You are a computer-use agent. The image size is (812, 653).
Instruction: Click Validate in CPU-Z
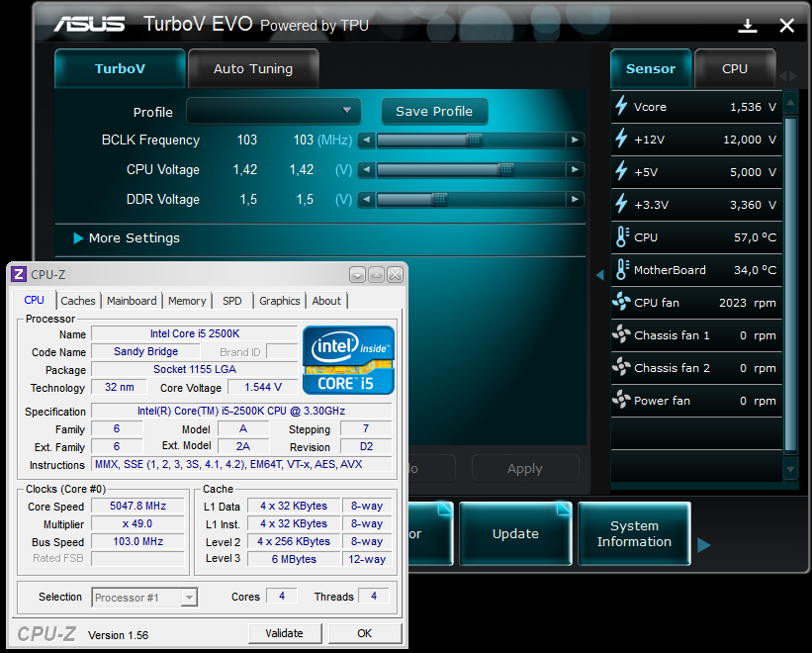pos(284,633)
